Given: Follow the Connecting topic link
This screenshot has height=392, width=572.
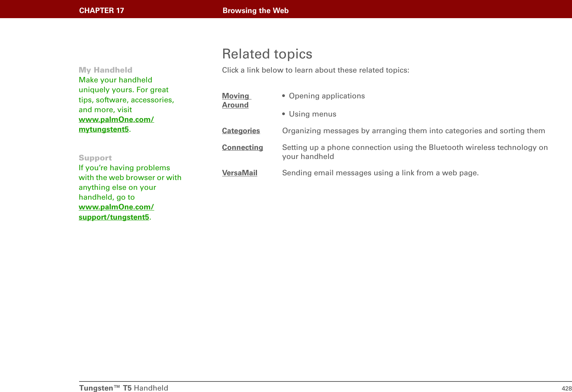Looking at the screenshot, I should point(242,147).
